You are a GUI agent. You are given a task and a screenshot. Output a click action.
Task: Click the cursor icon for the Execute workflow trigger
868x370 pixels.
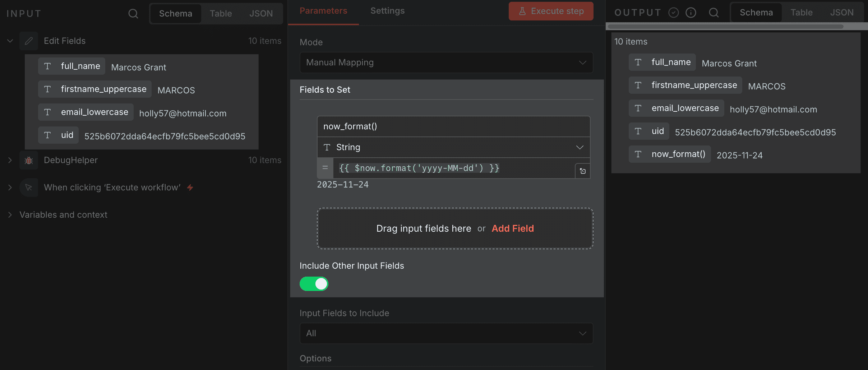click(28, 187)
